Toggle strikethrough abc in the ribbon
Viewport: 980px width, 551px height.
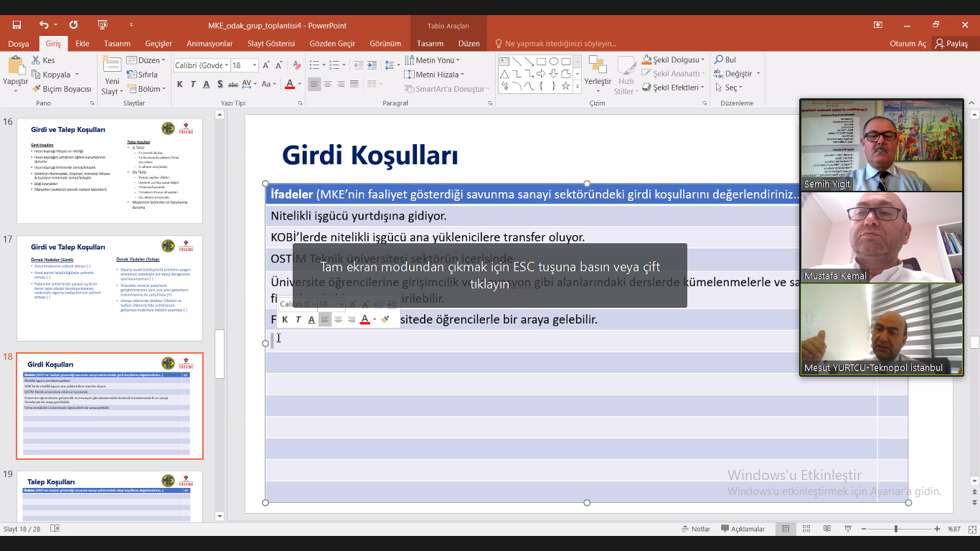[234, 85]
